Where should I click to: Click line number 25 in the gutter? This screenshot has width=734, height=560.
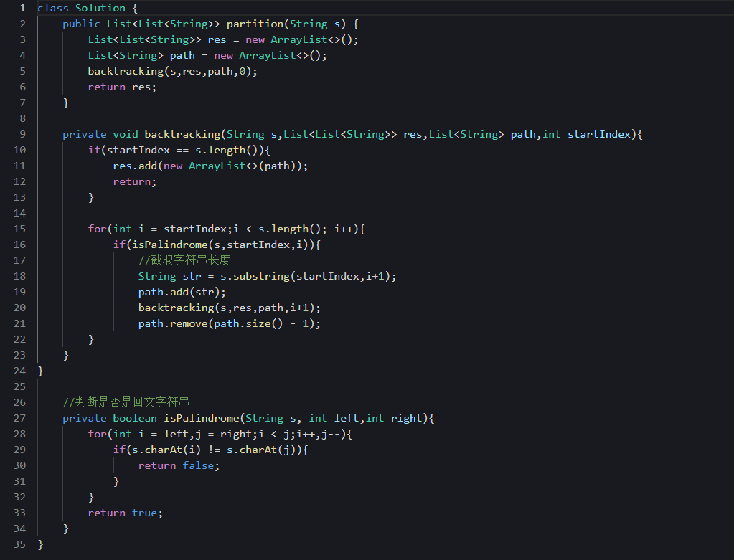coord(19,386)
